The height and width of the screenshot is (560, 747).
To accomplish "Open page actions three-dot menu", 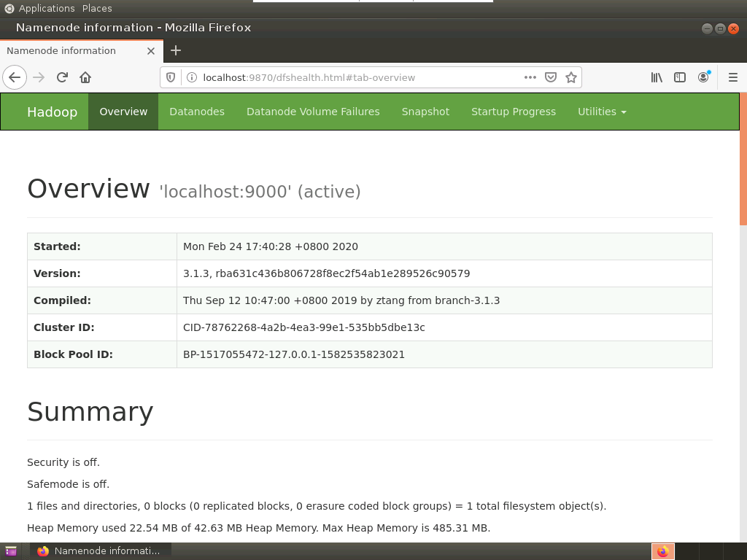I will 530,77.
